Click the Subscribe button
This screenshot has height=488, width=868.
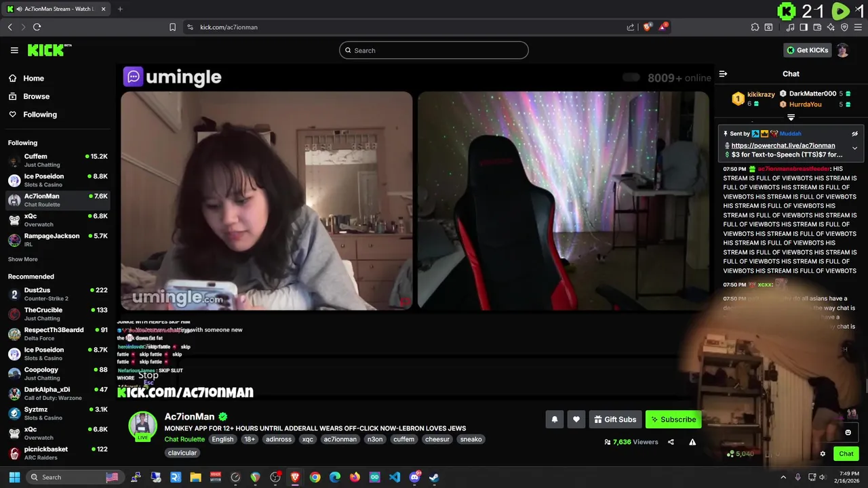click(673, 420)
